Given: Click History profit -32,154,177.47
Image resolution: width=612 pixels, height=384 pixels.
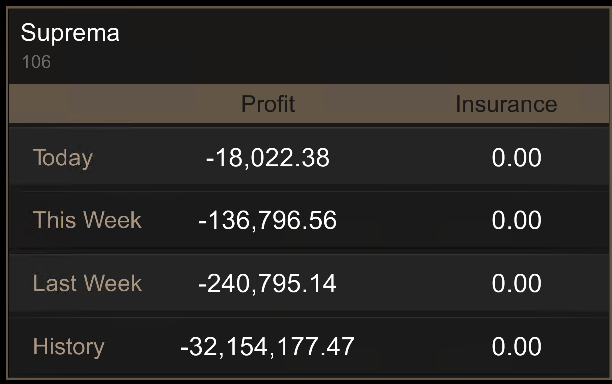Looking at the screenshot, I should click(267, 347).
